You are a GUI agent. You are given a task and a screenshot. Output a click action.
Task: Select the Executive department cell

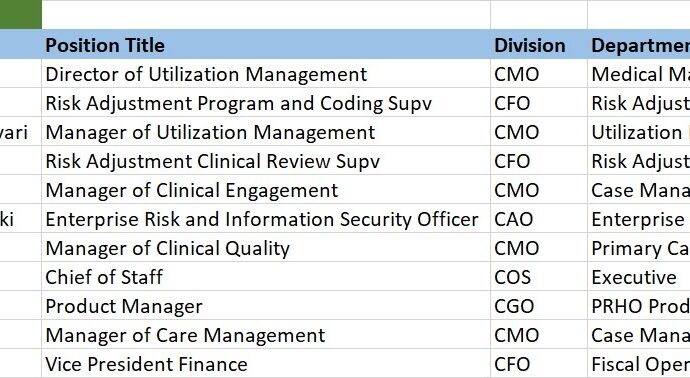pos(639,277)
